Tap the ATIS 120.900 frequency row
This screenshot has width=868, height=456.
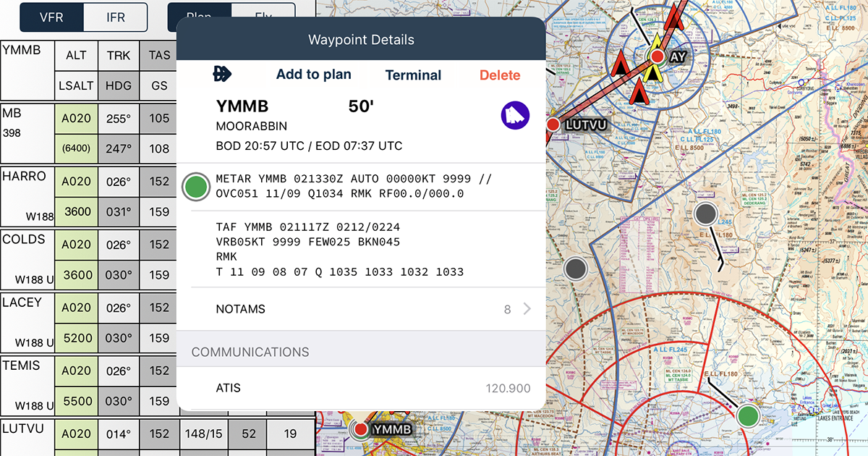point(362,388)
